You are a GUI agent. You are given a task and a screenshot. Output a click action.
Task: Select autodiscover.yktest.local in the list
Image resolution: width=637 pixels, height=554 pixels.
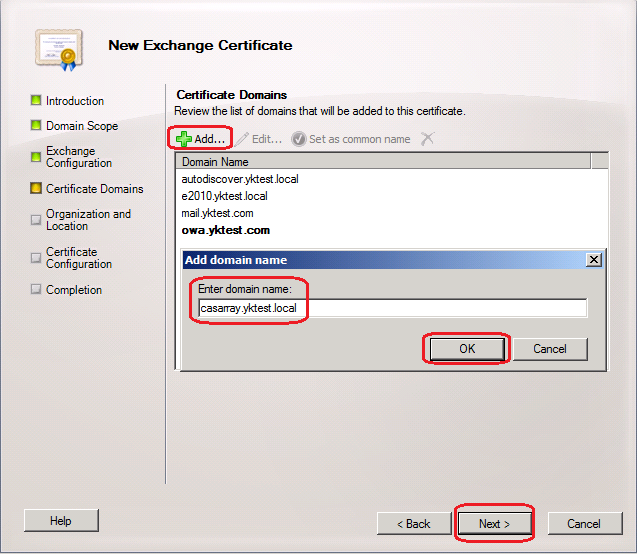point(240,179)
